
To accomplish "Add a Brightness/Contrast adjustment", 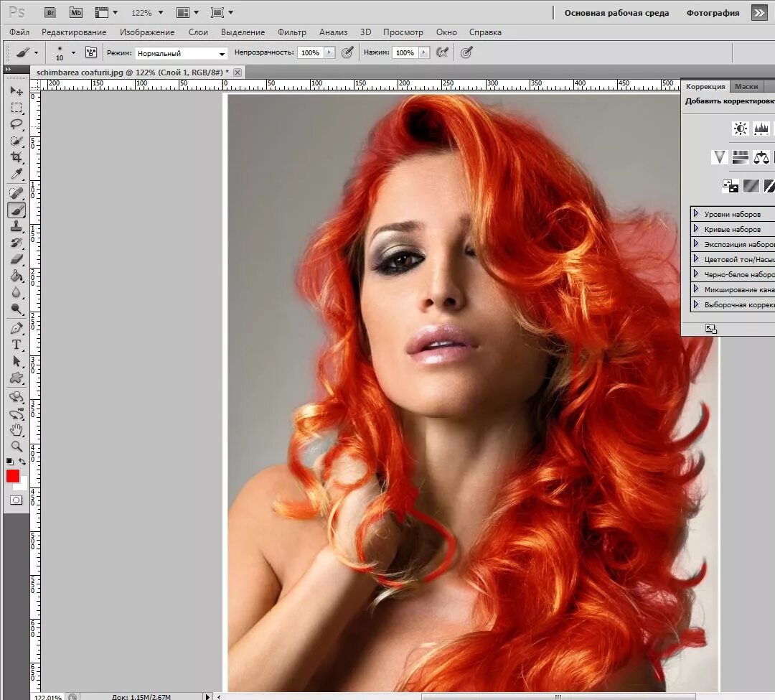I will pyautogui.click(x=740, y=129).
